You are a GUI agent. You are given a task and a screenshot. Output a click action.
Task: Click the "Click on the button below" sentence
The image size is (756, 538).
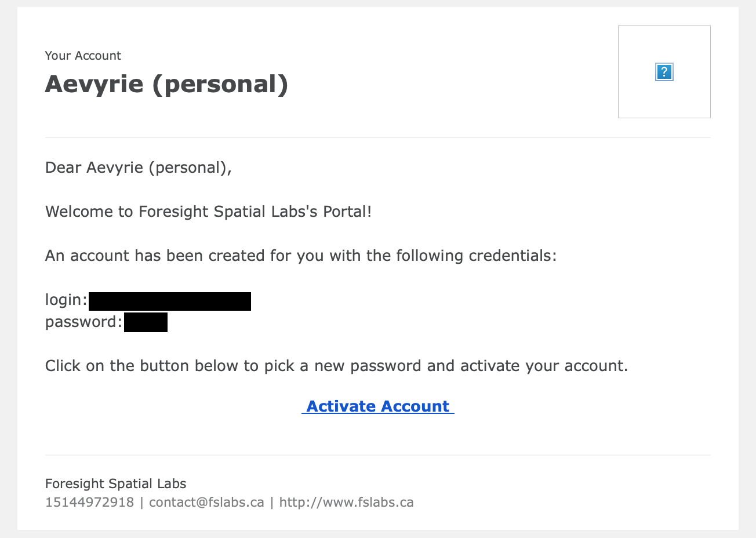point(336,366)
